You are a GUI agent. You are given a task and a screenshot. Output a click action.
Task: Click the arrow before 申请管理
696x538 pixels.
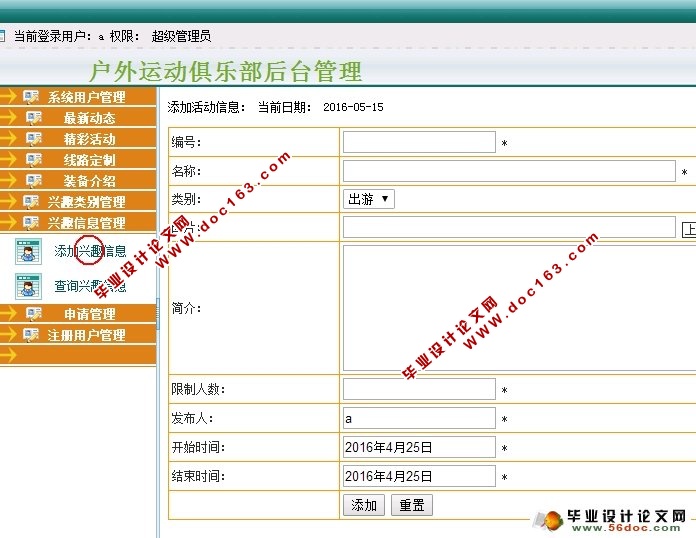point(8,313)
